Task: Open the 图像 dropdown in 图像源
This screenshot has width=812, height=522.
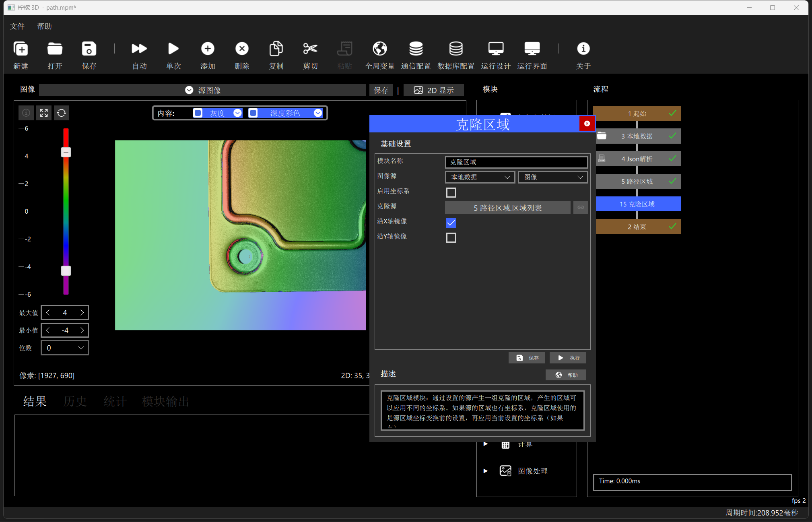Action: pos(553,177)
